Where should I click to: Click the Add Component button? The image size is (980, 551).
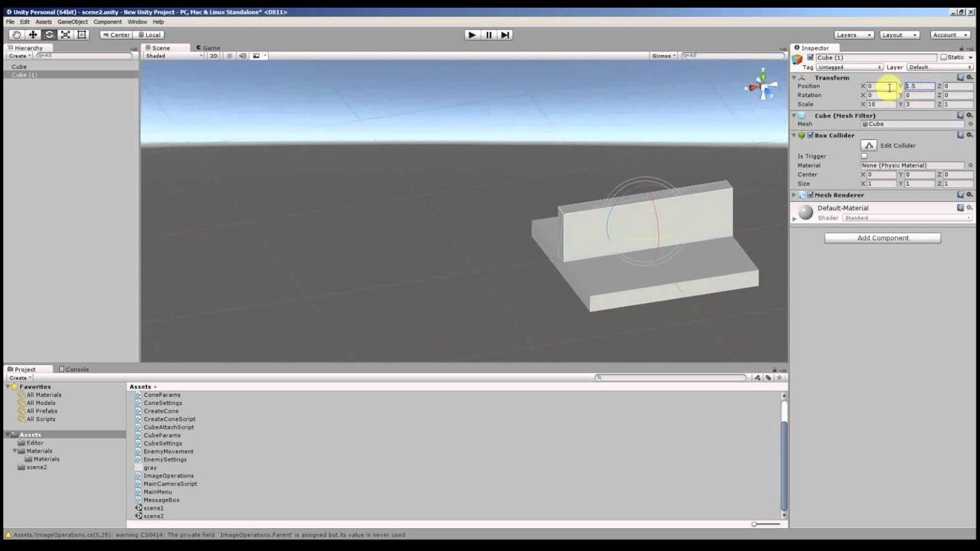[x=883, y=238]
